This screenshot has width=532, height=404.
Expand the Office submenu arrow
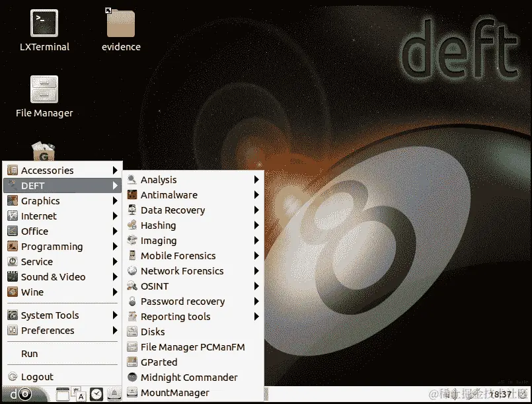tap(115, 231)
